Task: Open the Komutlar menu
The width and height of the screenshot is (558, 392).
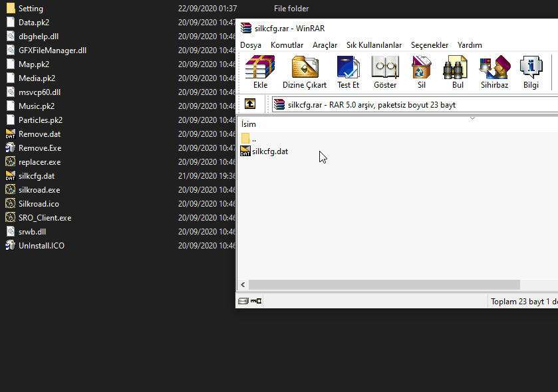Action: (287, 45)
